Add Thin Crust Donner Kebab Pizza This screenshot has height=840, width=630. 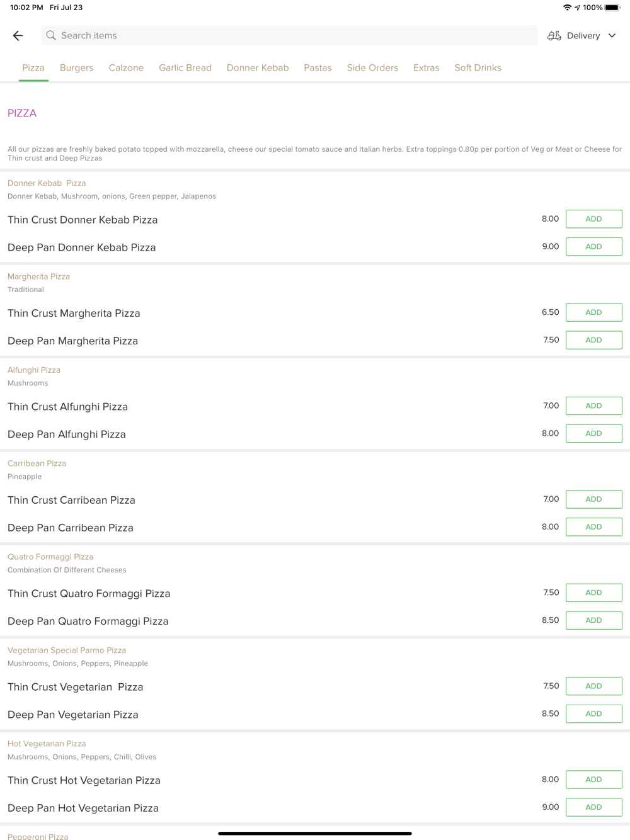coord(593,219)
